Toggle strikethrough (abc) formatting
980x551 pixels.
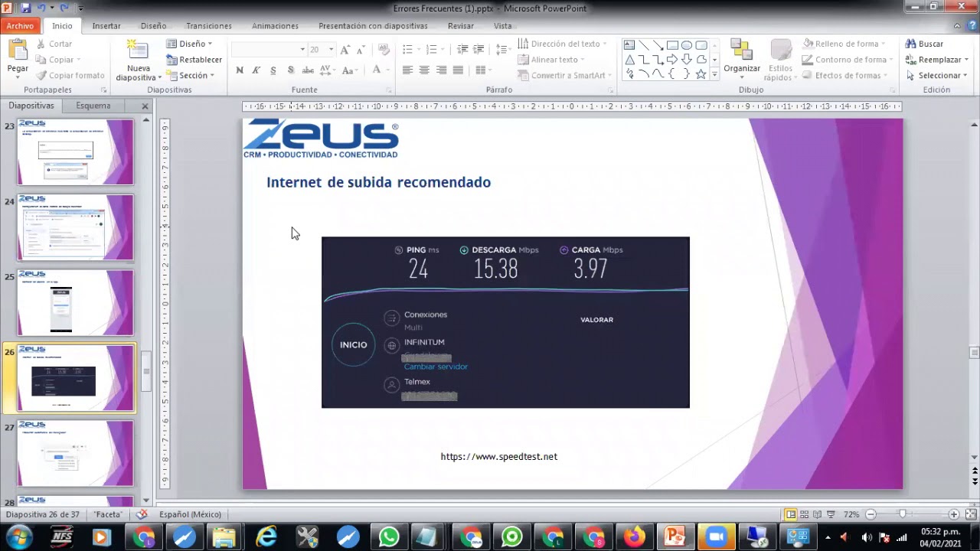click(308, 70)
